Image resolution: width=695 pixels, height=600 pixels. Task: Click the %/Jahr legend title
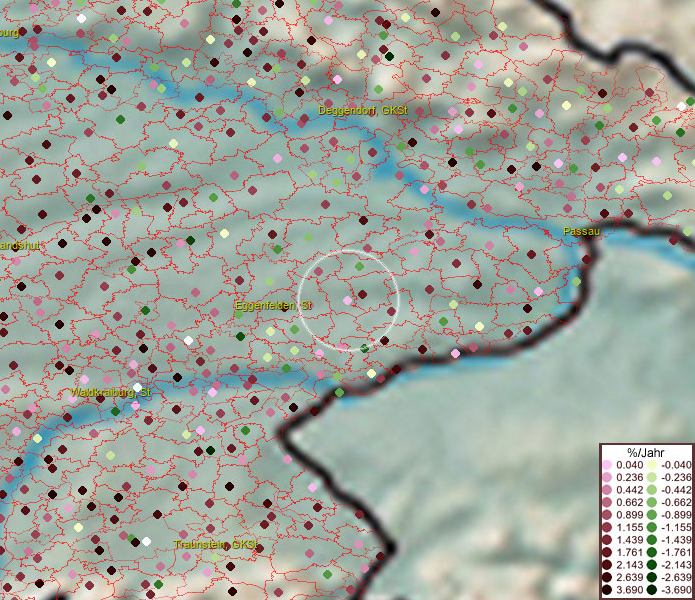tap(645, 452)
